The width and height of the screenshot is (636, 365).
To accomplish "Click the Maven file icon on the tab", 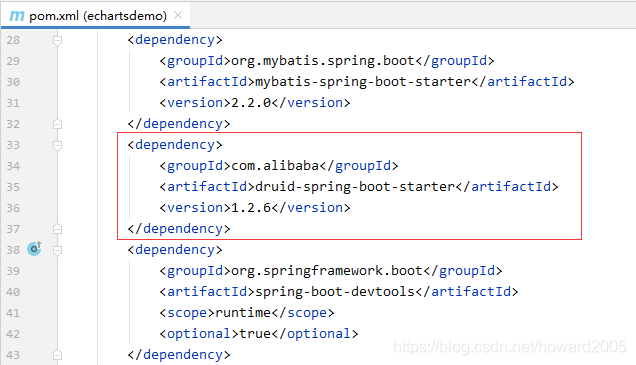I will (17, 16).
